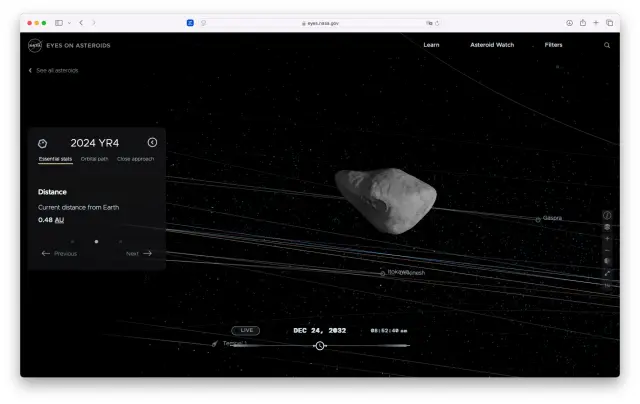
Task: Enter fullscreen with the expand arrows icon
Action: (x=607, y=273)
